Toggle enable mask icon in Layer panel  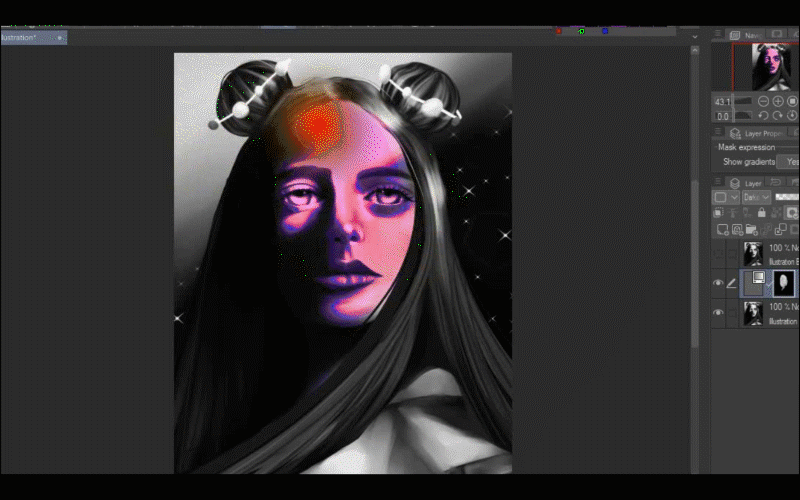tap(792, 212)
